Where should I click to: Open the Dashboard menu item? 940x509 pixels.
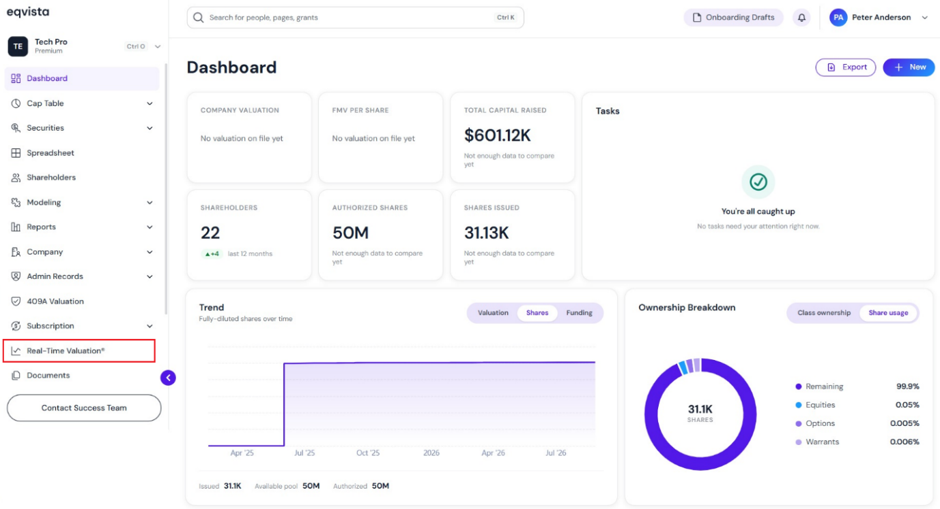point(82,79)
